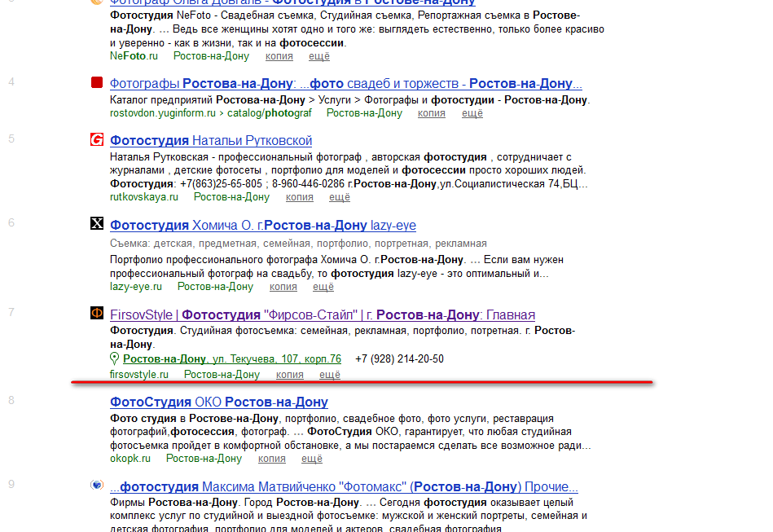Screen dimensions: 773x532
Task: Click the phone number +7 (928) 214-20-50
Action: [x=399, y=359]
